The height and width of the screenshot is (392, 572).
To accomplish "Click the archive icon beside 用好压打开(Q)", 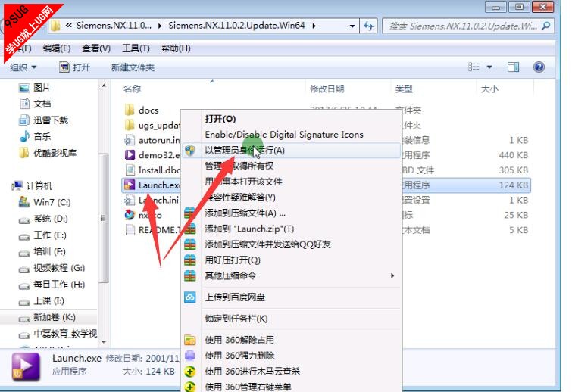I will click(x=190, y=260).
